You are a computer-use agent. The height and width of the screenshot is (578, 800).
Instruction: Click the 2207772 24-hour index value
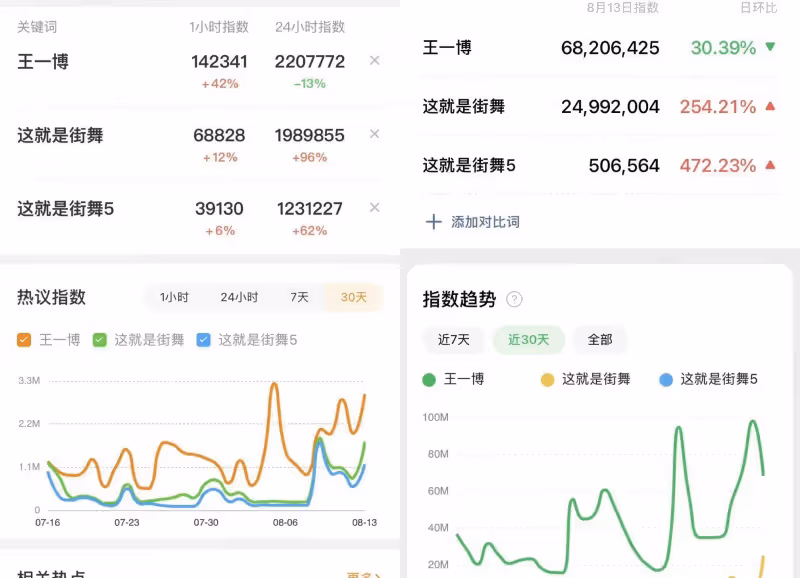click(310, 62)
